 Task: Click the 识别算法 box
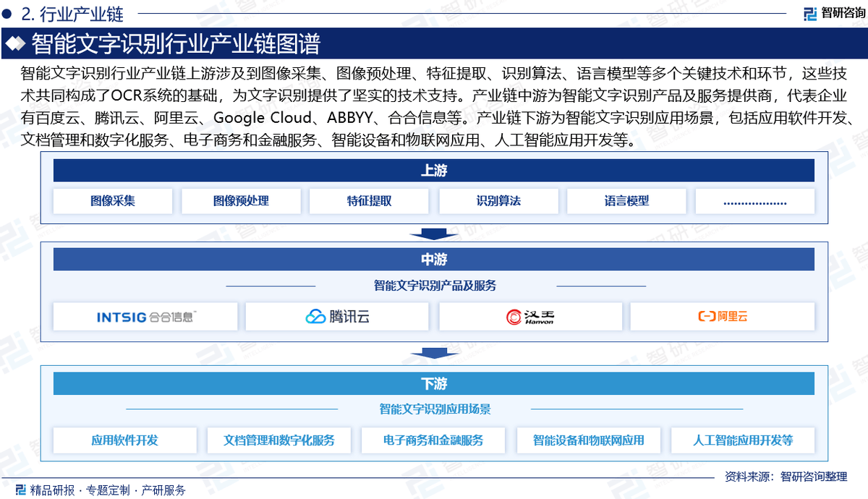pyautogui.click(x=498, y=201)
